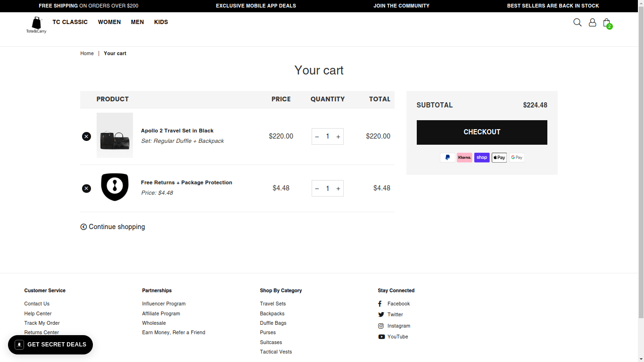Remove Free Returns + Package Protection item
Viewport: 644px width, 362px height.
[x=86, y=188]
